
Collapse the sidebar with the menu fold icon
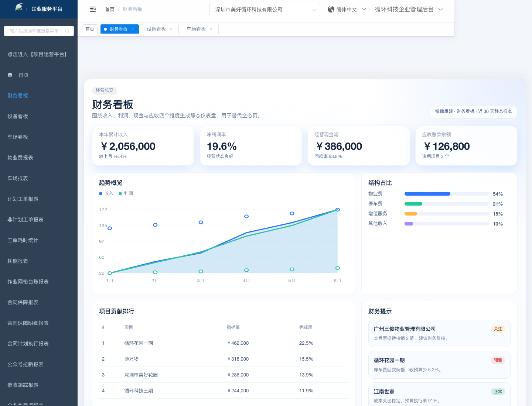93,9
